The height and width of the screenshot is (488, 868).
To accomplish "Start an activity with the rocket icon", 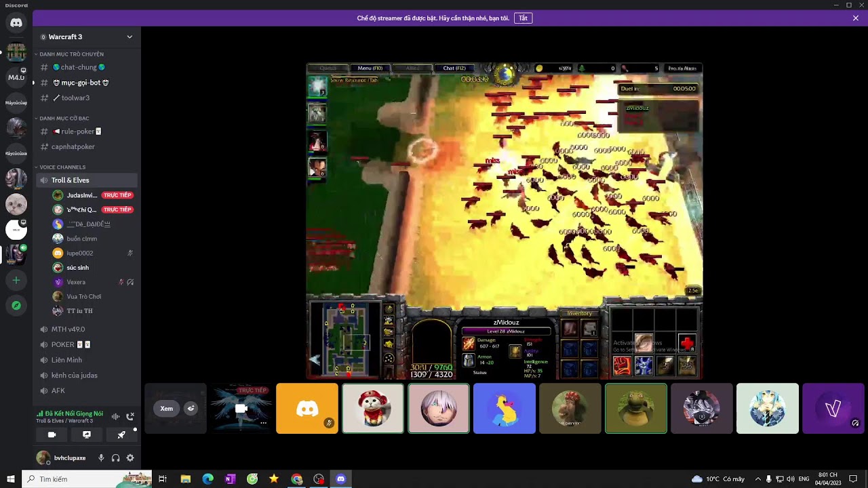I will pyautogui.click(x=121, y=434).
